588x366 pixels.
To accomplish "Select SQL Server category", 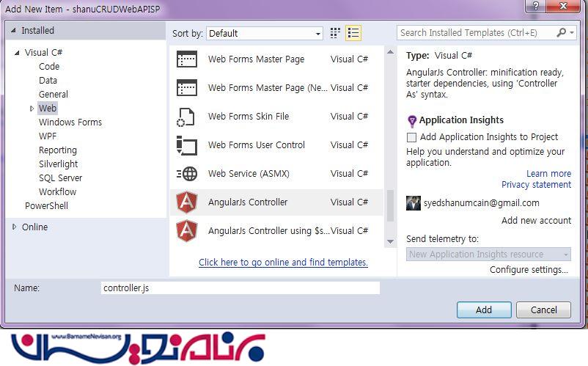I will [x=60, y=178].
